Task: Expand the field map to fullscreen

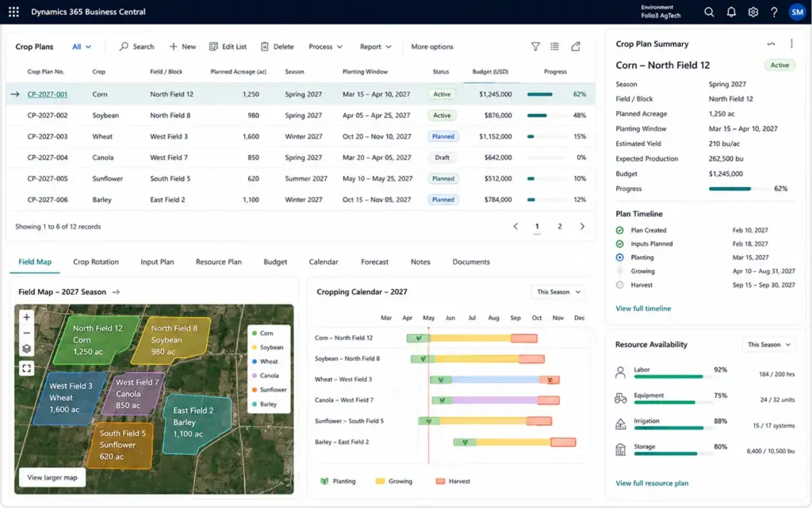Action: click(26, 369)
